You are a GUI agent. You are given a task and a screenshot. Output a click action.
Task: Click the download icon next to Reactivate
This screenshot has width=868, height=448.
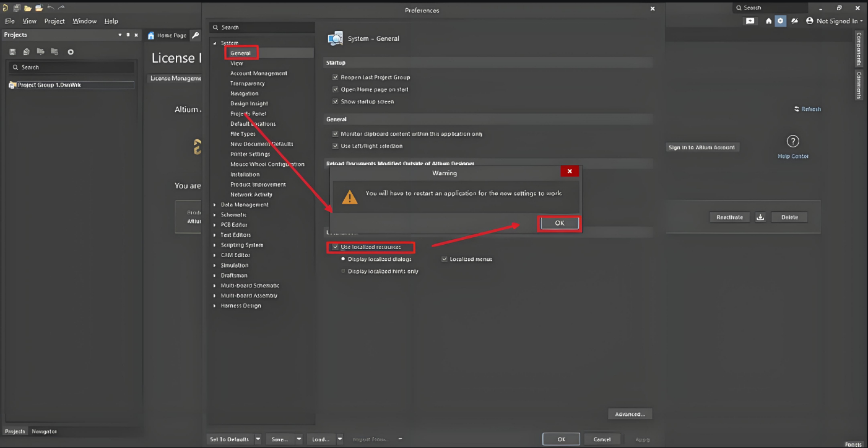click(761, 217)
